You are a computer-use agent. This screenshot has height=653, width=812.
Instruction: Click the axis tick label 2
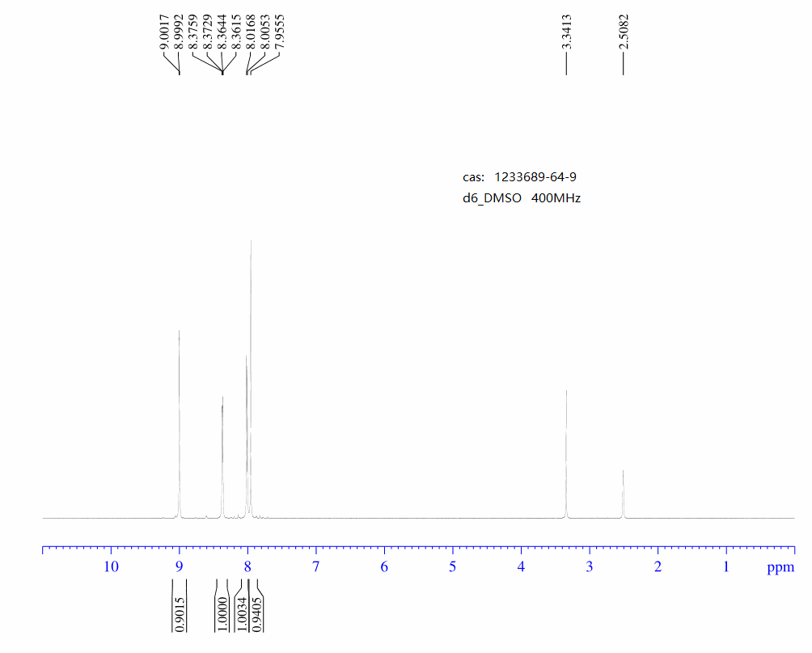click(x=658, y=567)
